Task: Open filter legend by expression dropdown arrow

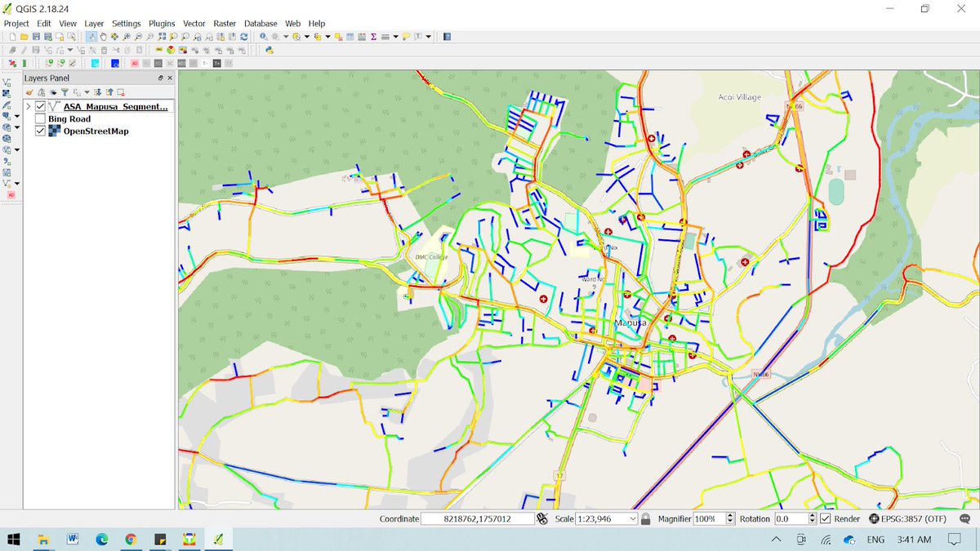Action: [x=87, y=92]
